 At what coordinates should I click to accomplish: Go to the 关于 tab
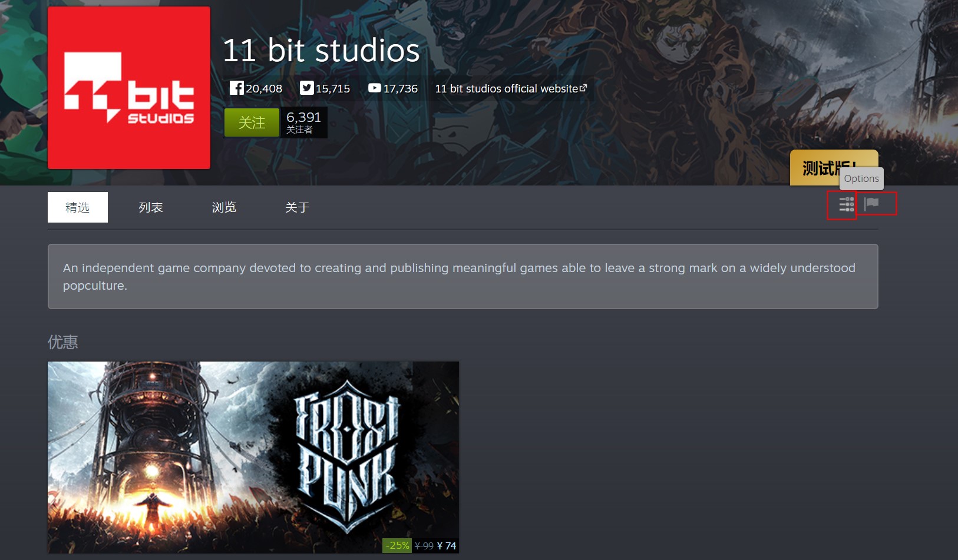[x=297, y=207]
